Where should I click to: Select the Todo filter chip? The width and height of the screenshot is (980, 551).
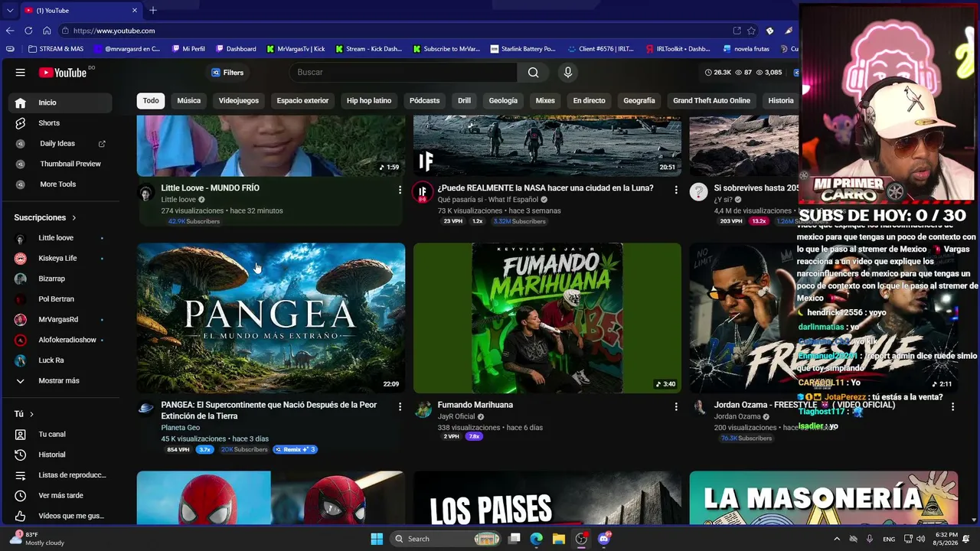151,100
